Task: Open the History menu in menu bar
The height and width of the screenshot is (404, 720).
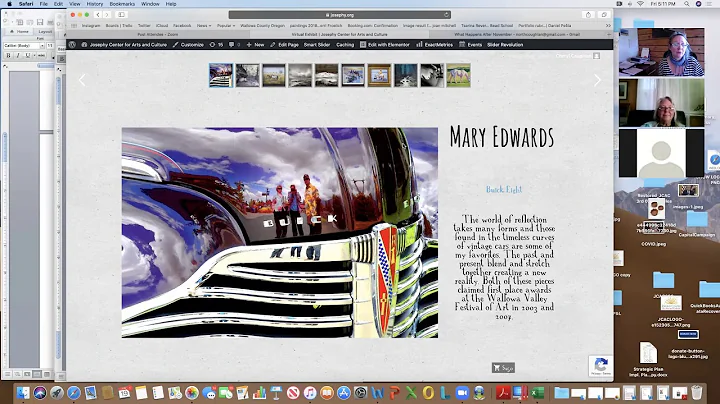Action: pyautogui.click(x=95, y=4)
